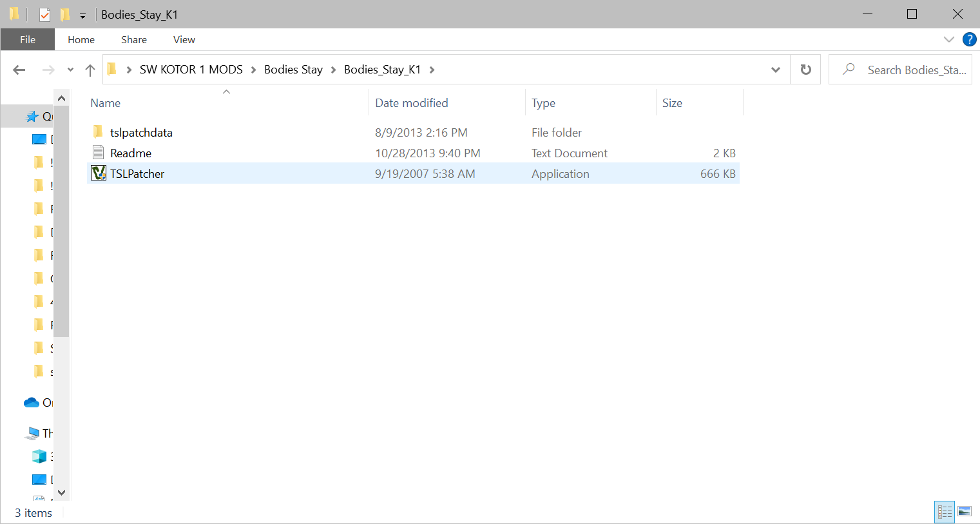
Task: Open the View ribbon tab
Action: click(184, 39)
